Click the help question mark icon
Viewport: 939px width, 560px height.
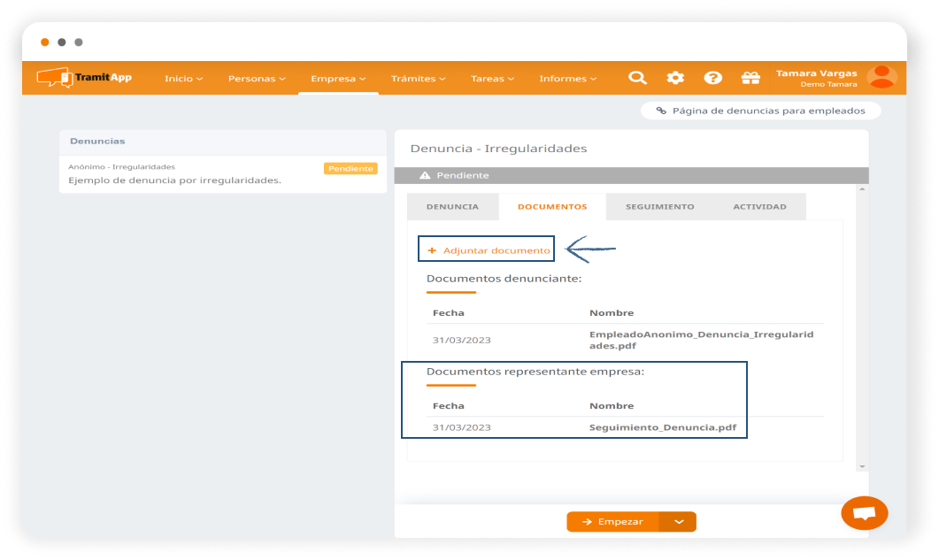[712, 78]
